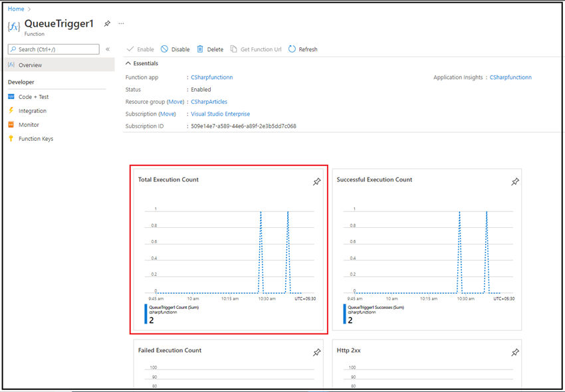Pin the Total Execution Count chart
The image size is (565, 392).
click(317, 181)
